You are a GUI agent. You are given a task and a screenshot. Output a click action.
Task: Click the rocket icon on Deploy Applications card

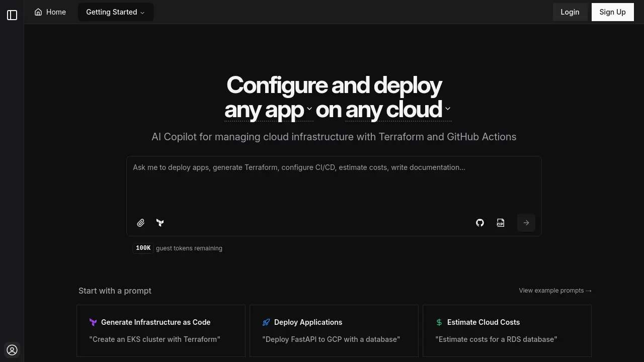[266, 322]
